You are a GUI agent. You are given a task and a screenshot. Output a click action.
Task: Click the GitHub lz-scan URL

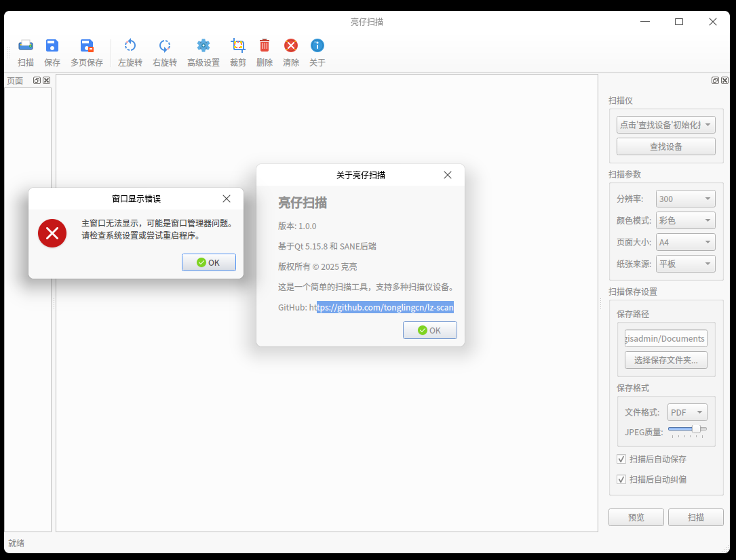(381, 308)
